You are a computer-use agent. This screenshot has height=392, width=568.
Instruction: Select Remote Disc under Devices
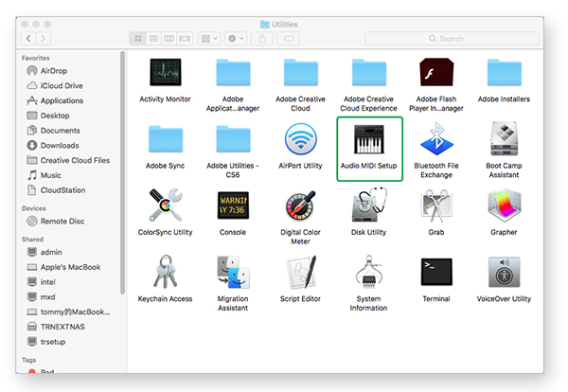click(x=69, y=221)
